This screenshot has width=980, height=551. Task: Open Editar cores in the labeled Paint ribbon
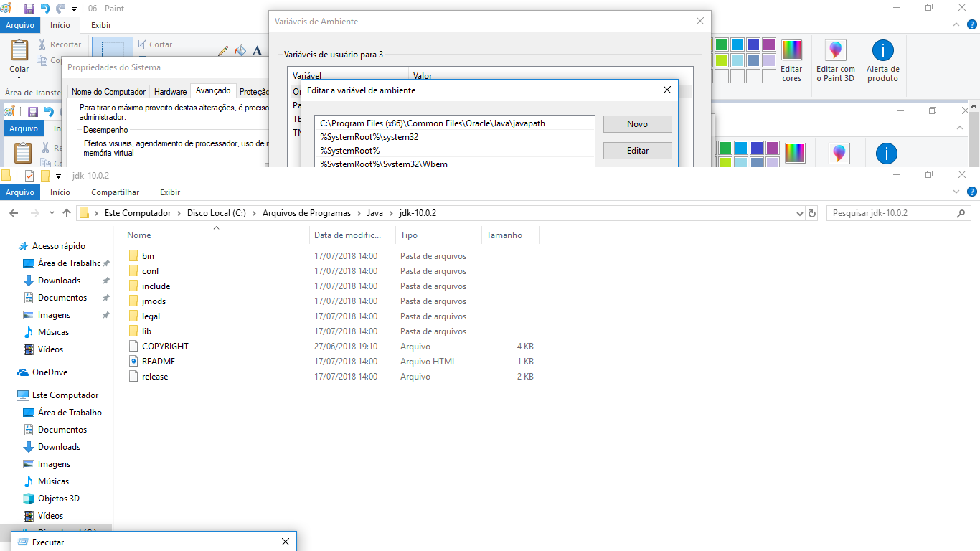pos(791,61)
